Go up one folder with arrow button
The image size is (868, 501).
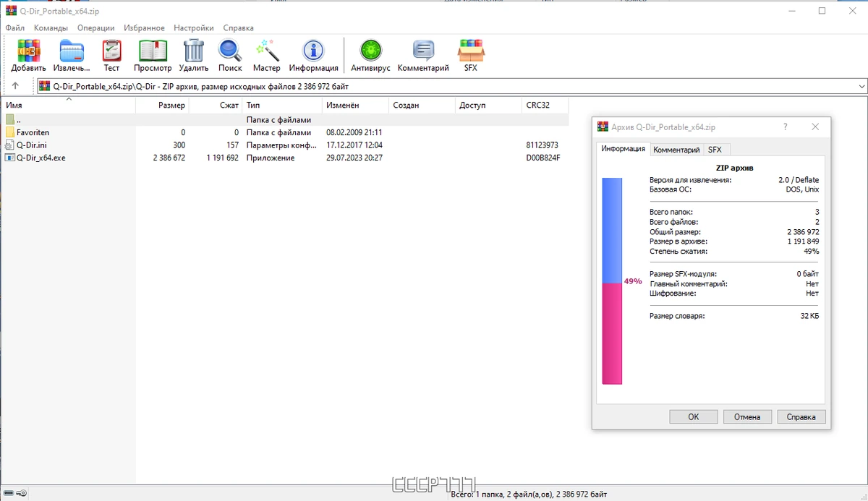tap(15, 86)
